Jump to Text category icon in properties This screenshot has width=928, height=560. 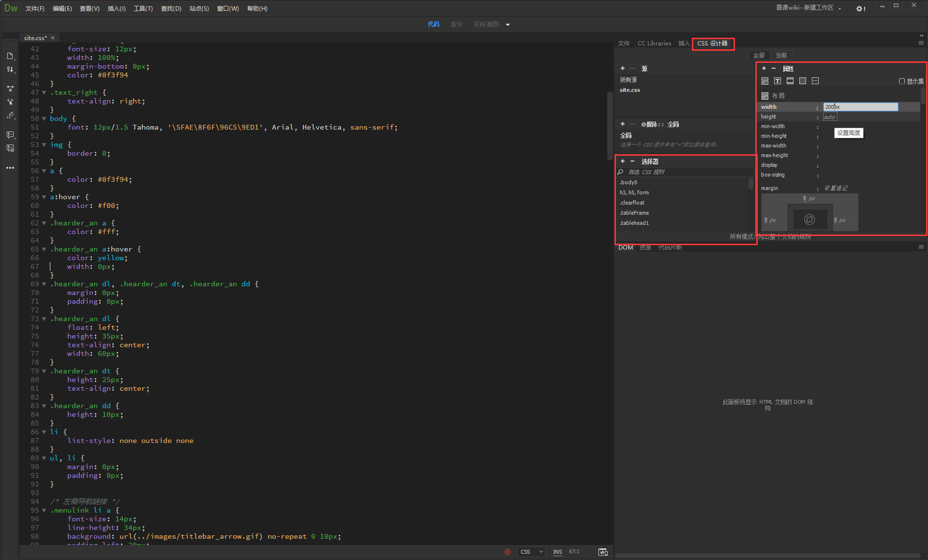coord(778,81)
